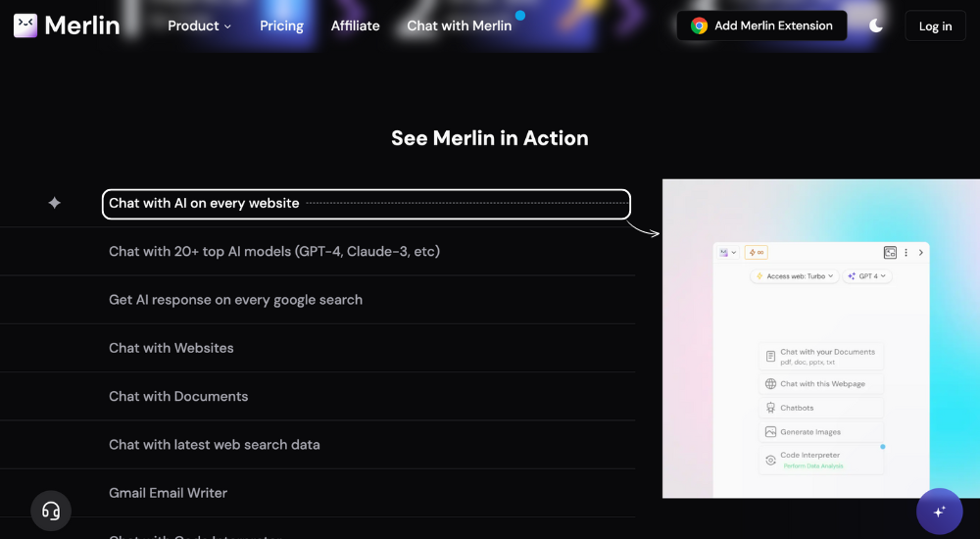The image size is (980, 539).
Task: Click Chat with this Webpage card
Action: click(821, 384)
